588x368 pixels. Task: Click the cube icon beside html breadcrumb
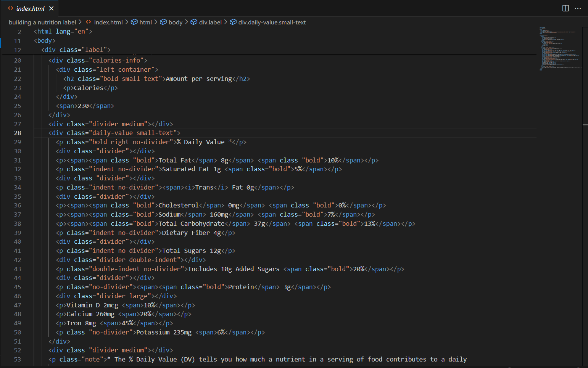[134, 22]
